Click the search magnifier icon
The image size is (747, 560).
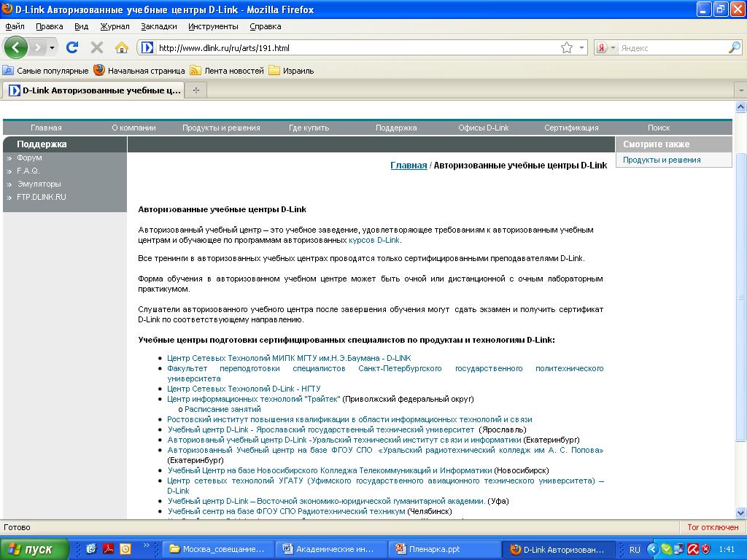pyautogui.click(x=735, y=47)
